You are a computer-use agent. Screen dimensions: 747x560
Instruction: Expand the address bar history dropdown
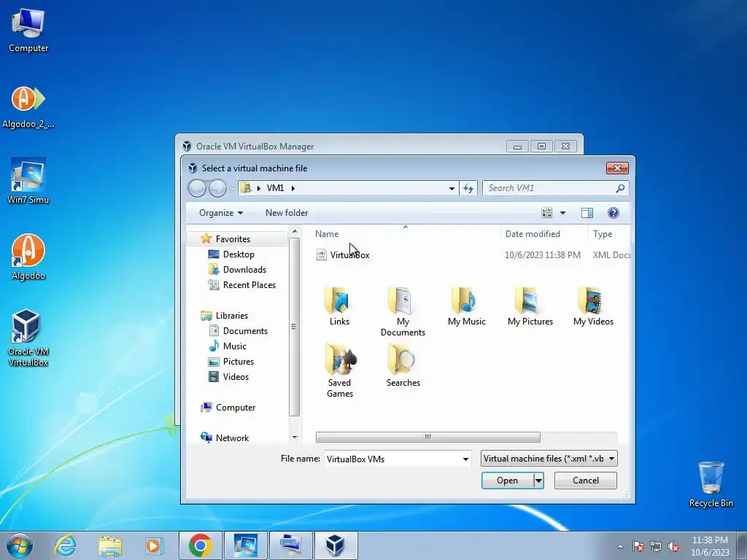click(452, 188)
